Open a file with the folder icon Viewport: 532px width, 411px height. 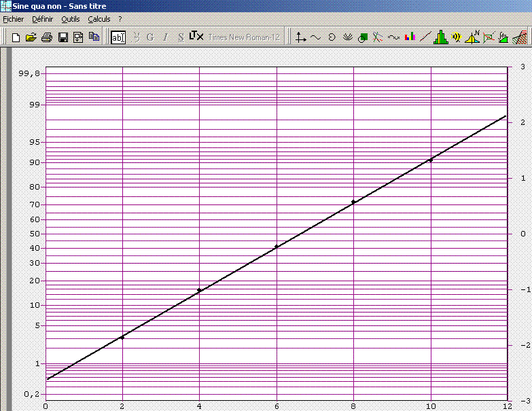click(x=31, y=37)
